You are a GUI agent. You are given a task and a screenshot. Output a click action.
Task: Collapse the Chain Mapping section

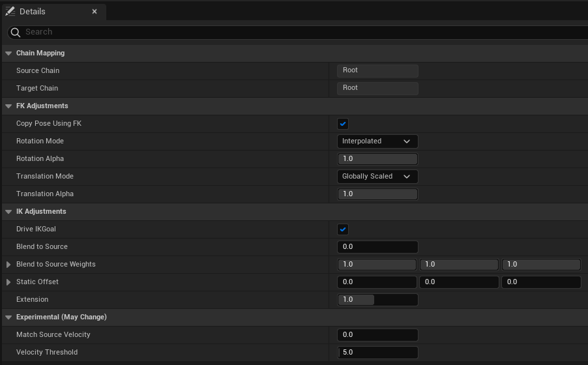8,53
